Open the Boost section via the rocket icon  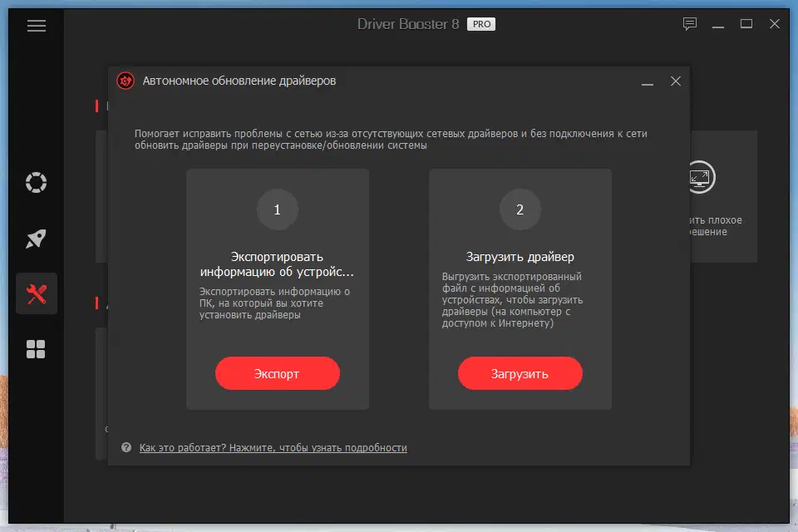[x=36, y=238]
